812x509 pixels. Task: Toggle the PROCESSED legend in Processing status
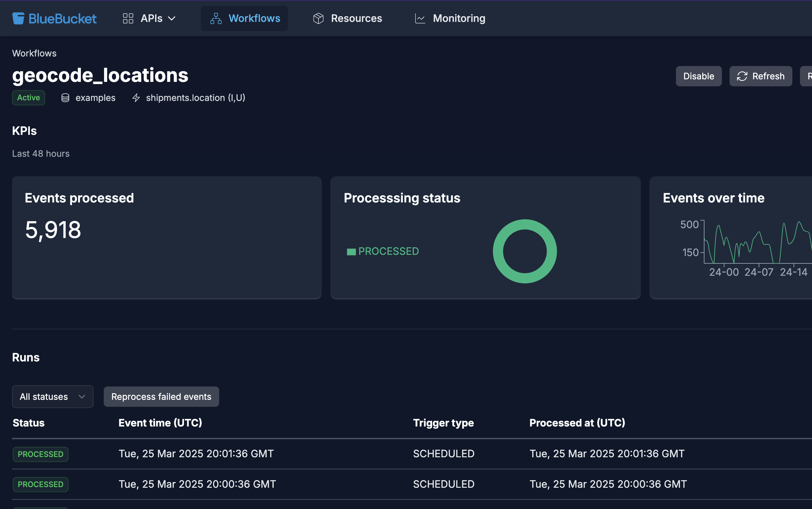point(382,251)
